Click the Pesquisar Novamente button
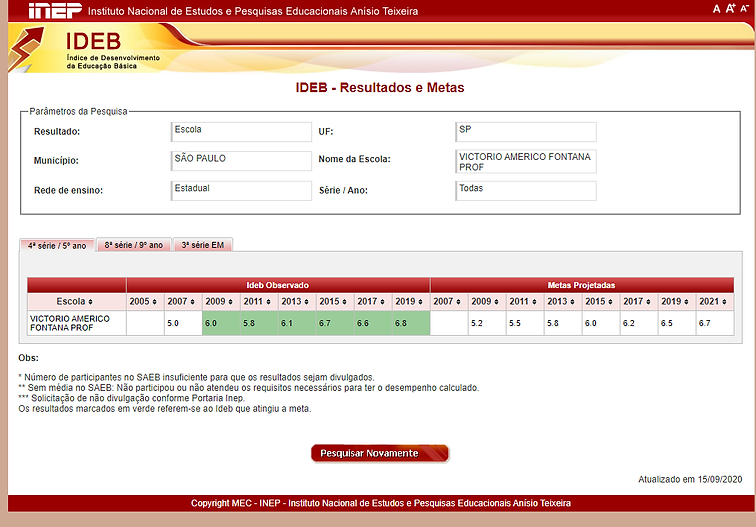The image size is (756, 527). click(x=380, y=453)
